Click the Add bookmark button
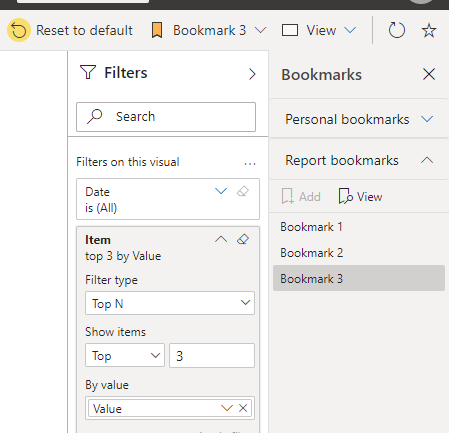This screenshot has height=433, width=449. (301, 196)
